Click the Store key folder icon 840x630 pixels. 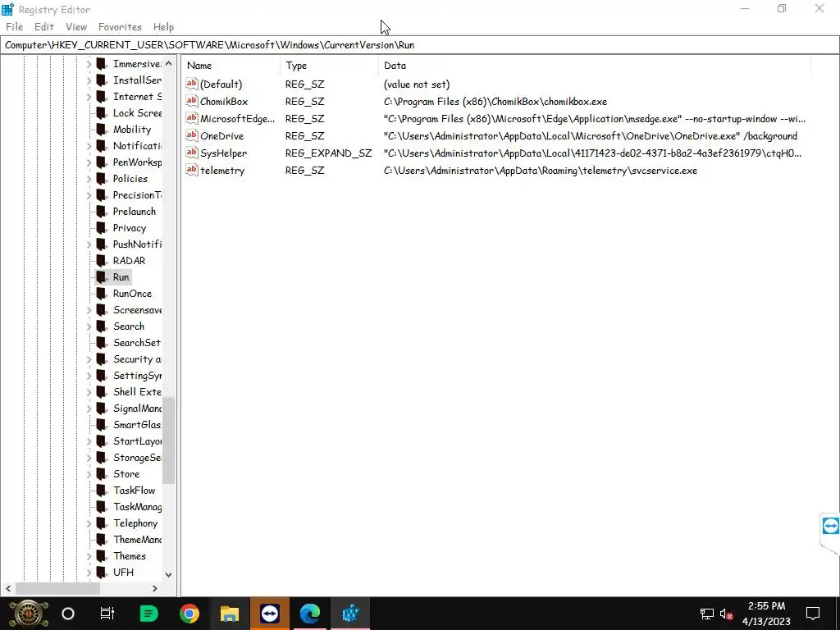pyautogui.click(x=102, y=474)
